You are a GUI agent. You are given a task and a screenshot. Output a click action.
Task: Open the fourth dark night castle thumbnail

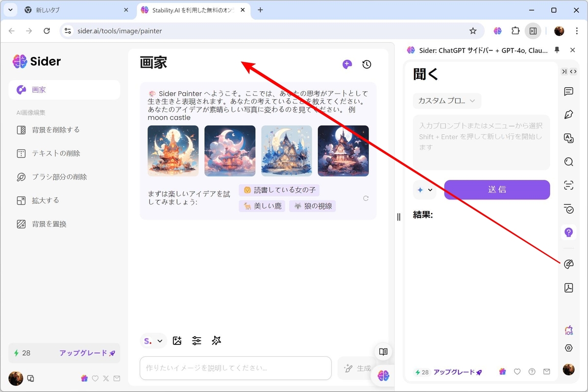pyautogui.click(x=343, y=151)
